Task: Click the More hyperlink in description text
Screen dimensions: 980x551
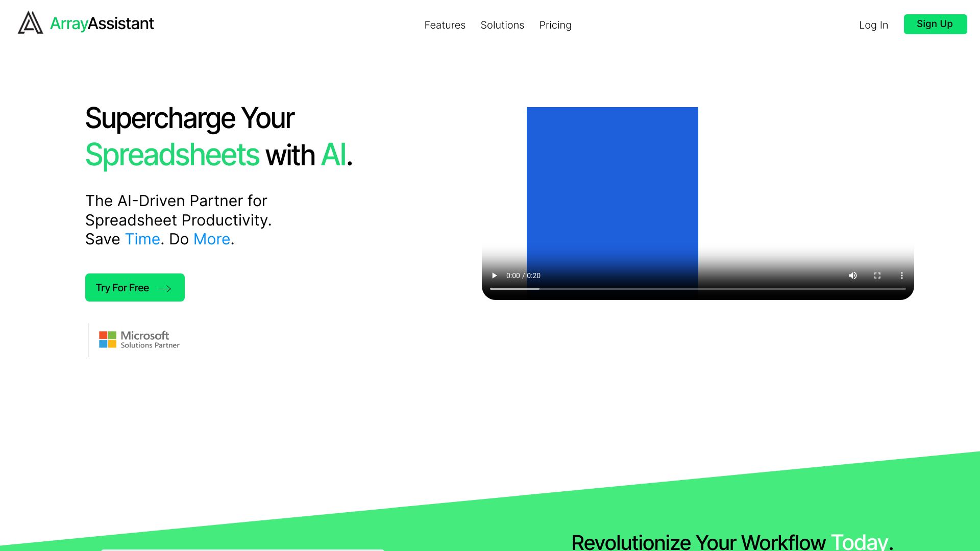Action: tap(211, 239)
